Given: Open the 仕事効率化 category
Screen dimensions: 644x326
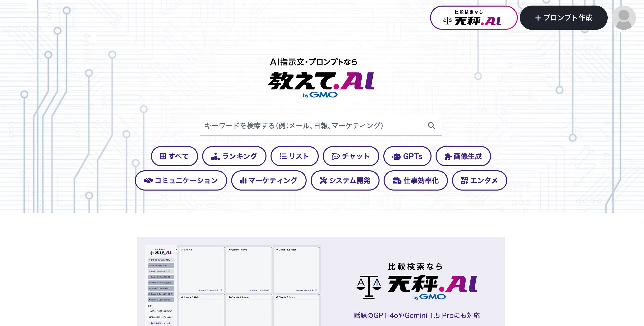Looking at the screenshot, I should click(x=416, y=180).
